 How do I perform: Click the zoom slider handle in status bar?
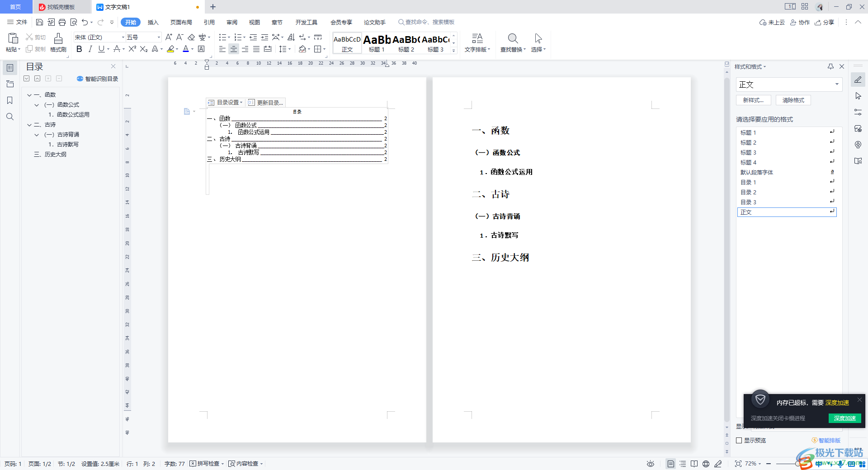point(798,464)
